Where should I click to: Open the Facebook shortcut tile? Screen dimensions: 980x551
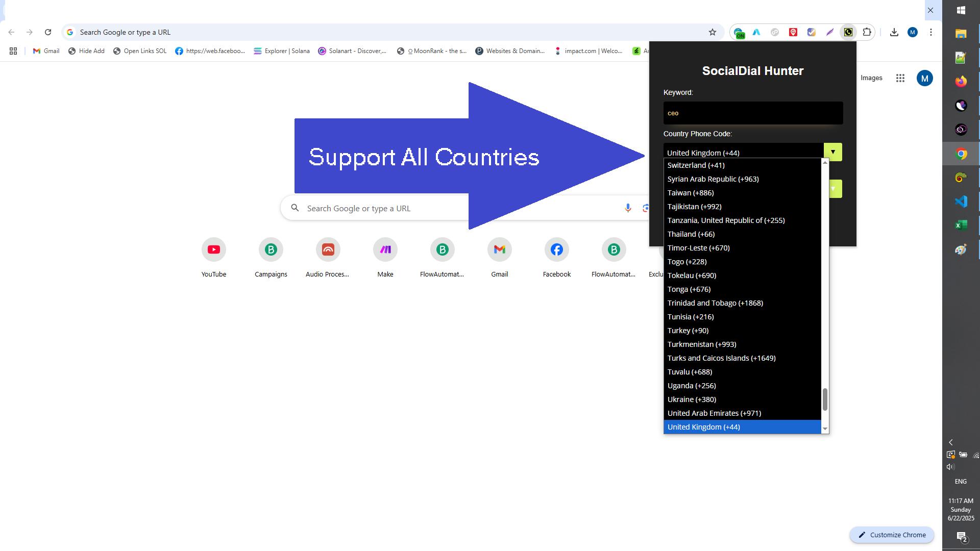tap(556, 250)
